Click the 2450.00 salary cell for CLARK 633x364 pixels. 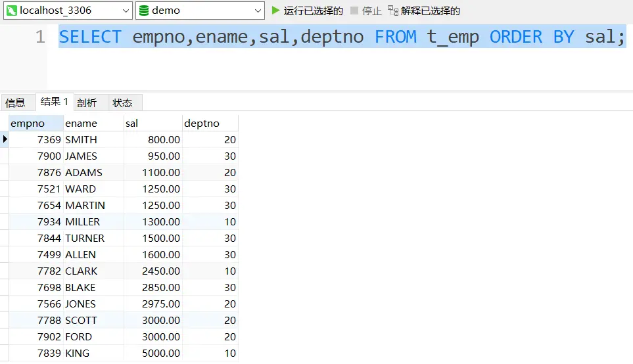(x=152, y=271)
